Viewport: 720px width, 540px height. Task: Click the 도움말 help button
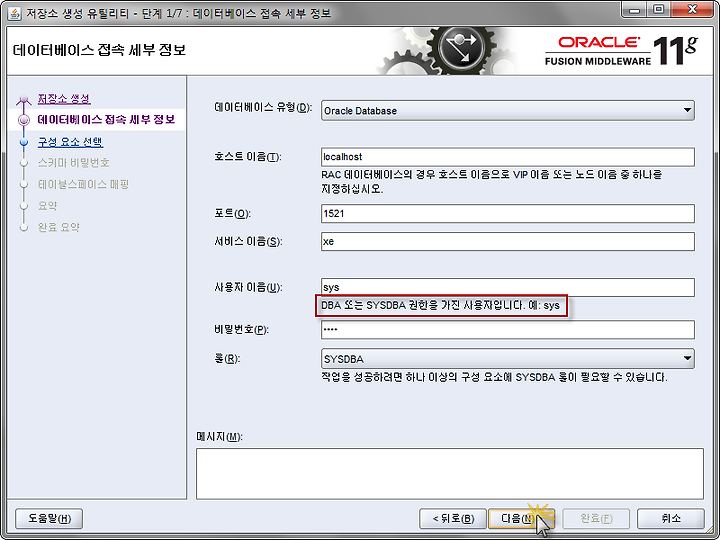pyautogui.click(x=49, y=518)
